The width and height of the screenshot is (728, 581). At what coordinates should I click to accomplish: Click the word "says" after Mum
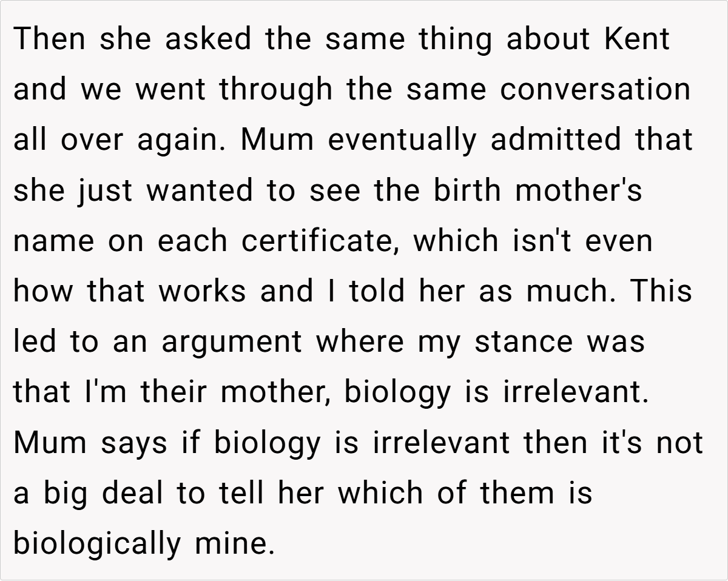[133, 442]
